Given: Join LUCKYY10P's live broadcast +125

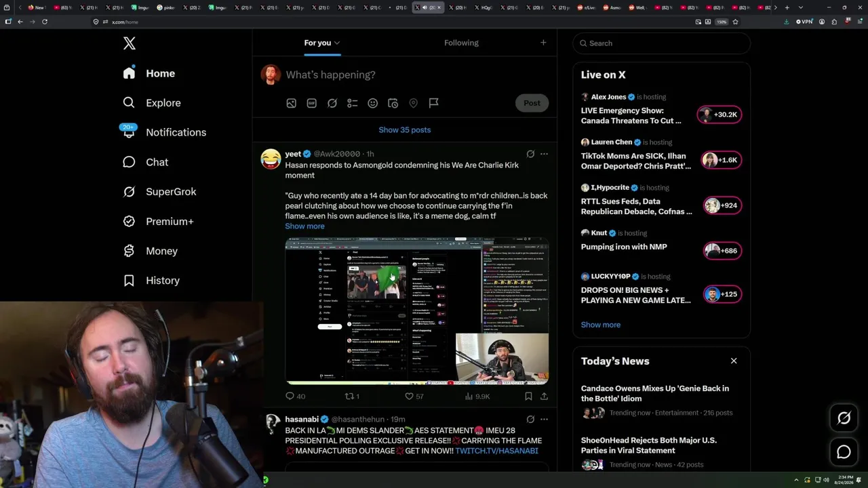Looking at the screenshot, I should coord(722,294).
